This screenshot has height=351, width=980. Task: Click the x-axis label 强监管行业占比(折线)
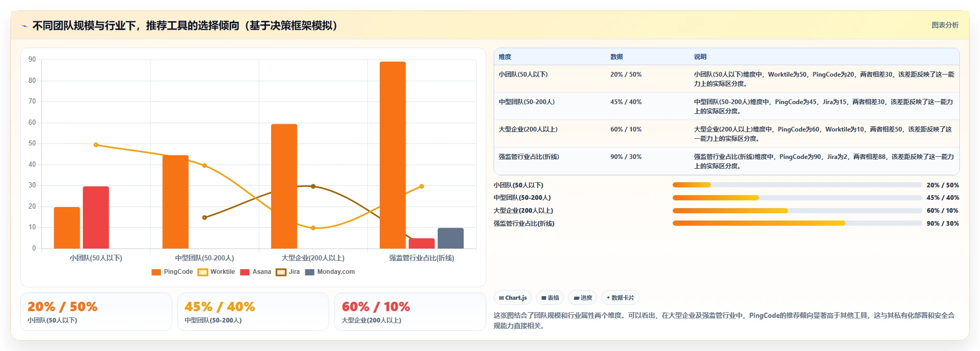click(x=422, y=258)
